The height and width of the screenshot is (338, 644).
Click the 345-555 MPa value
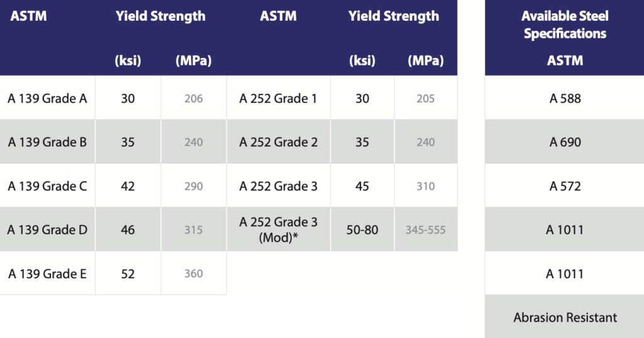[x=426, y=230]
